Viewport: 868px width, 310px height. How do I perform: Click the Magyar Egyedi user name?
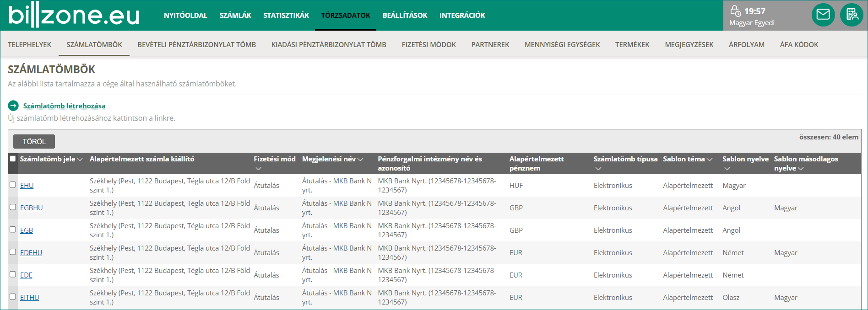[752, 22]
